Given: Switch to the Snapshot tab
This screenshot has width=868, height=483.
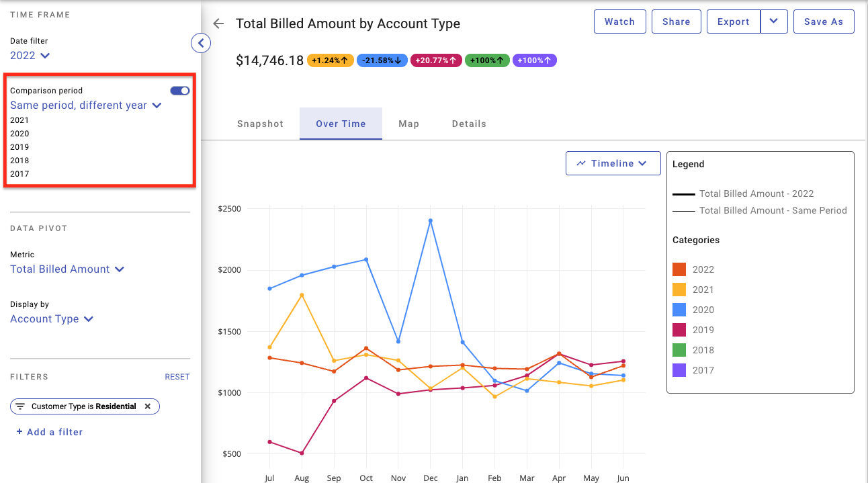Looking at the screenshot, I should tap(261, 124).
